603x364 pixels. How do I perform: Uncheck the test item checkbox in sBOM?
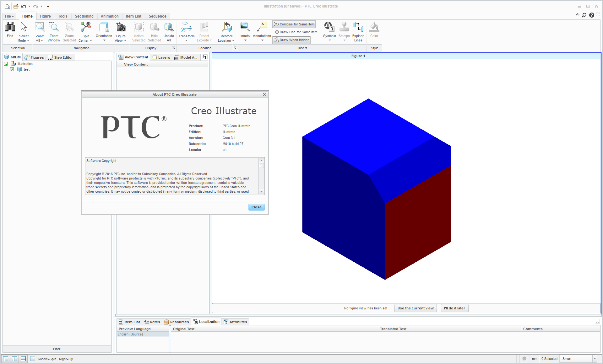pos(12,69)
